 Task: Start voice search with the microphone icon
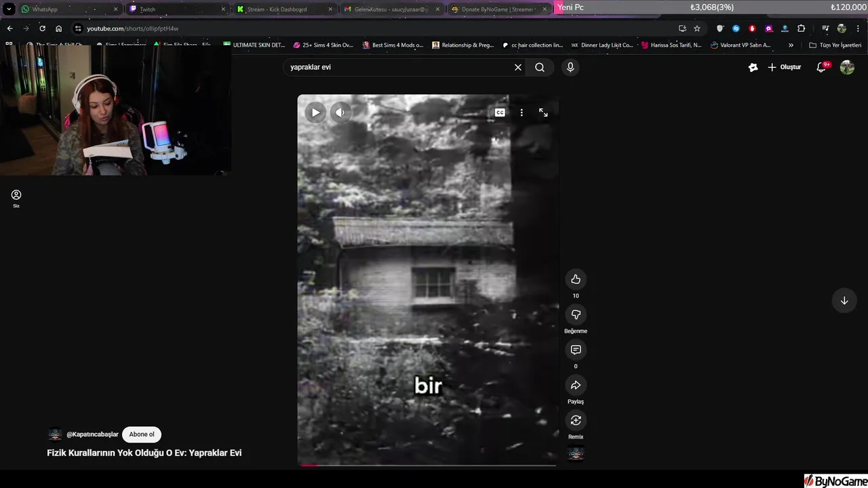tap(570, 67)
